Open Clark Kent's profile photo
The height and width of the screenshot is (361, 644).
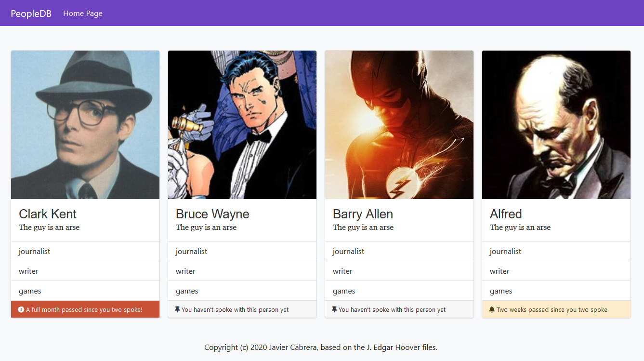pos(85,125)
